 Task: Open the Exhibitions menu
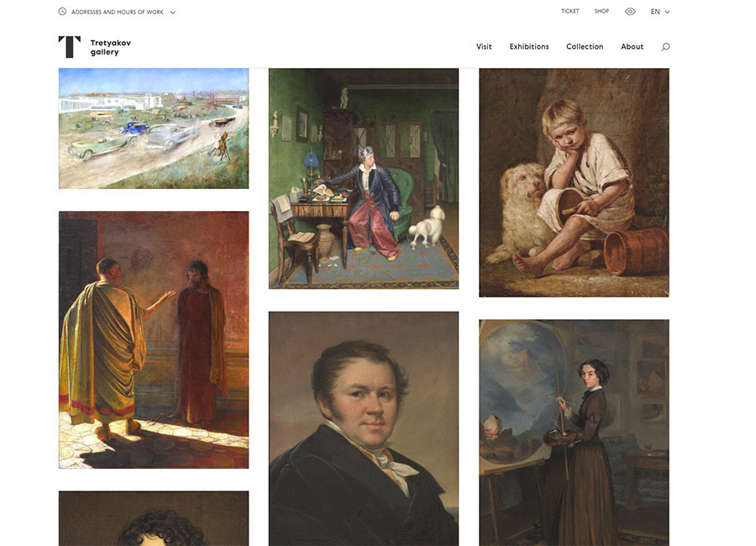coord(529,47)
